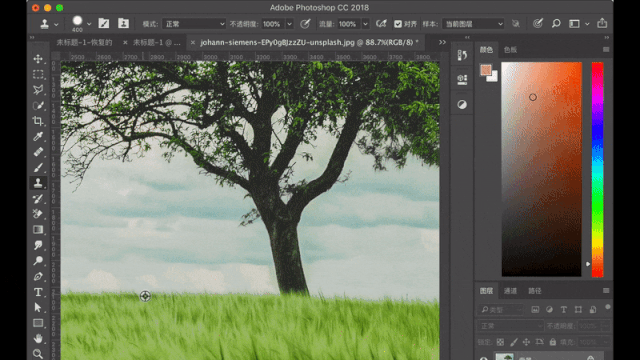
Task: Select the Dodge tool
Action: click(38, 260)
